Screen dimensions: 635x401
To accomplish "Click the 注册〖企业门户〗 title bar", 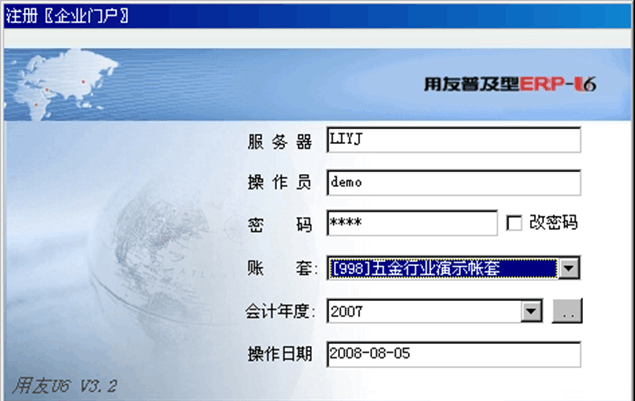I will coord(318,16).
